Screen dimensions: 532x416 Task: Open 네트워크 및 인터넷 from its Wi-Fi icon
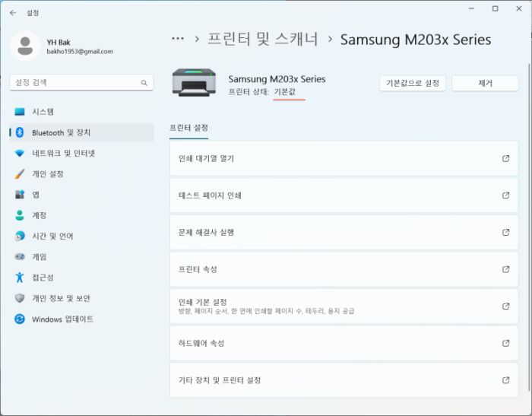point(20,153)
